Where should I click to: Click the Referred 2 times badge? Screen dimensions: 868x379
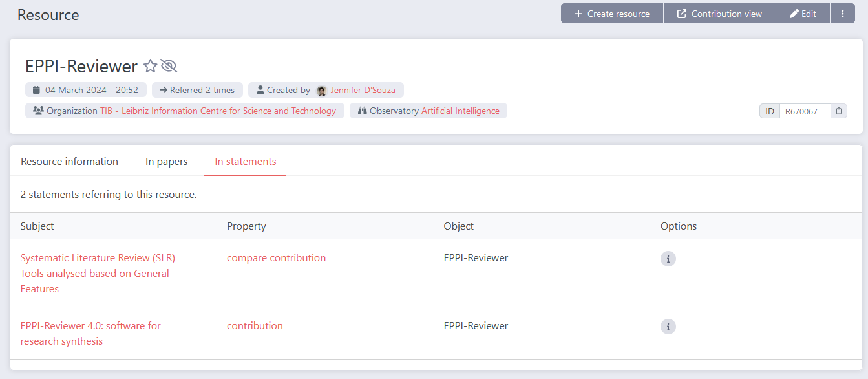tap(197, 89)
